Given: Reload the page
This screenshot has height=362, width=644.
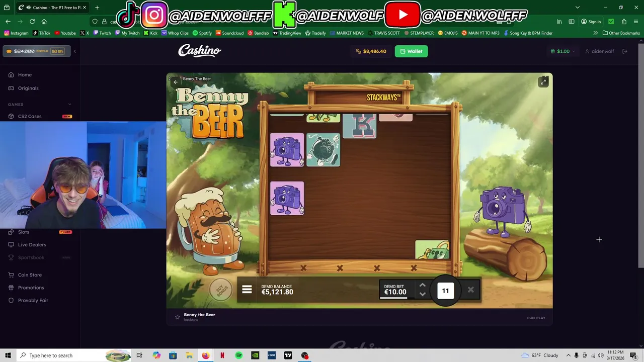Looking at the screenshot, I should (x=32, y=22).
